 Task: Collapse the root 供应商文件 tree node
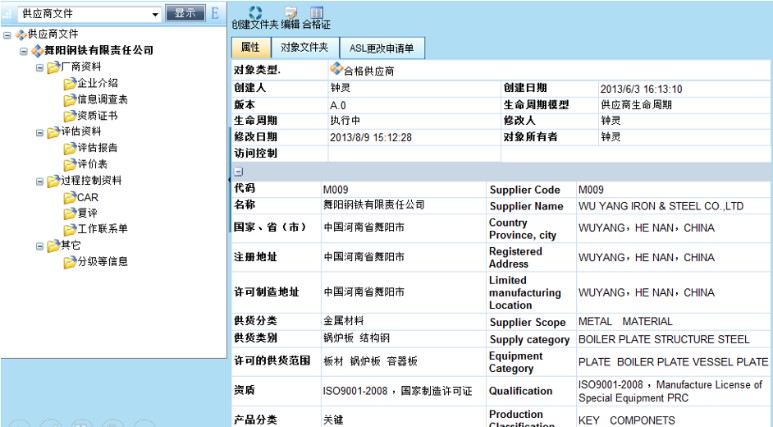[7, 35]
